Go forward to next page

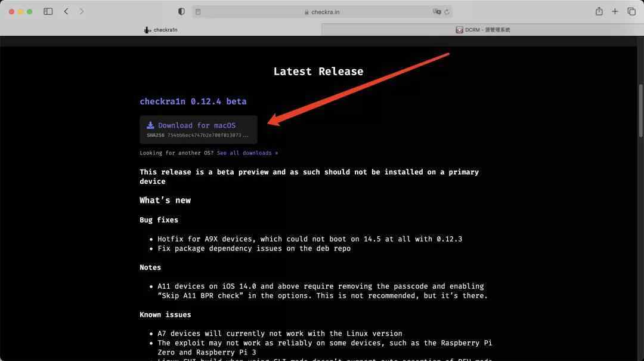(x=81, y=11)
